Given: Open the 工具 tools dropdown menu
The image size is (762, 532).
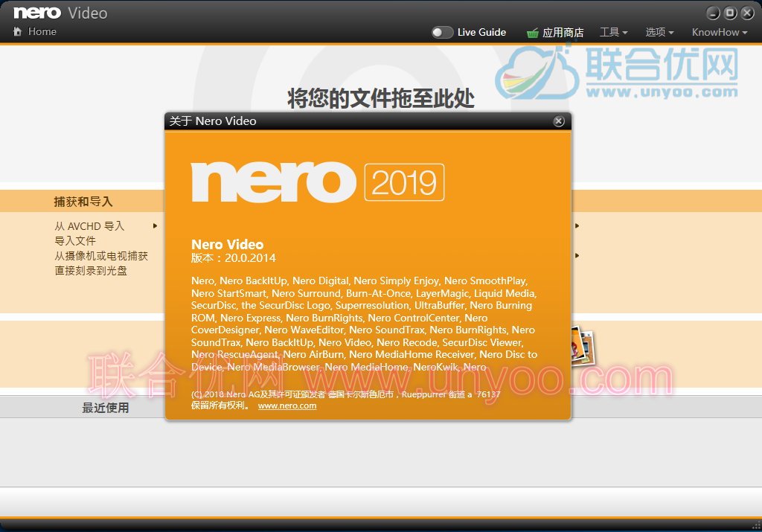Looking at the screenshot, I should 614,32.
